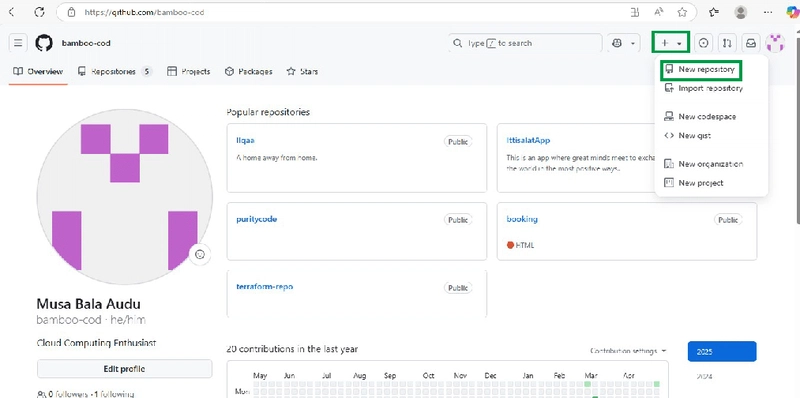Open the Pull requests icon in header
This screenshot has width=800, height=398.
(727, 43)
